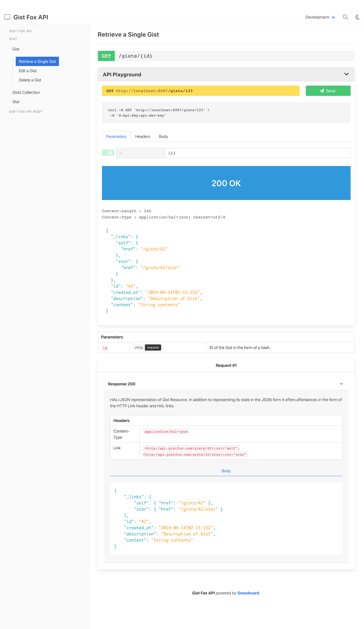Click the id value input field containing 123

pyautogui.click(x=257, y=153)
